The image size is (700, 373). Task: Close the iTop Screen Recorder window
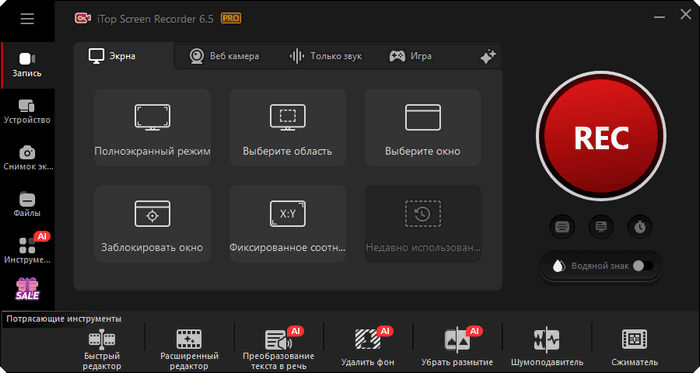pos(685,14)
